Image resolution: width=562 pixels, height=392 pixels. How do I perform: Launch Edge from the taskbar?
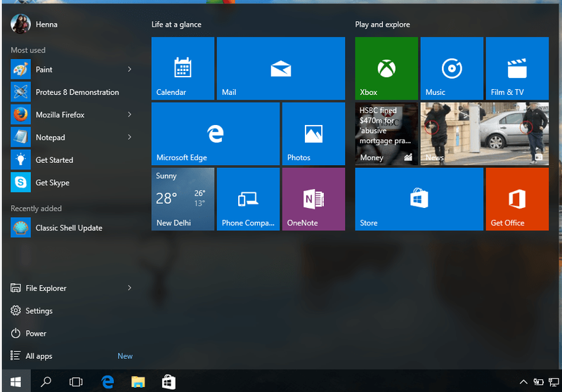107,382
